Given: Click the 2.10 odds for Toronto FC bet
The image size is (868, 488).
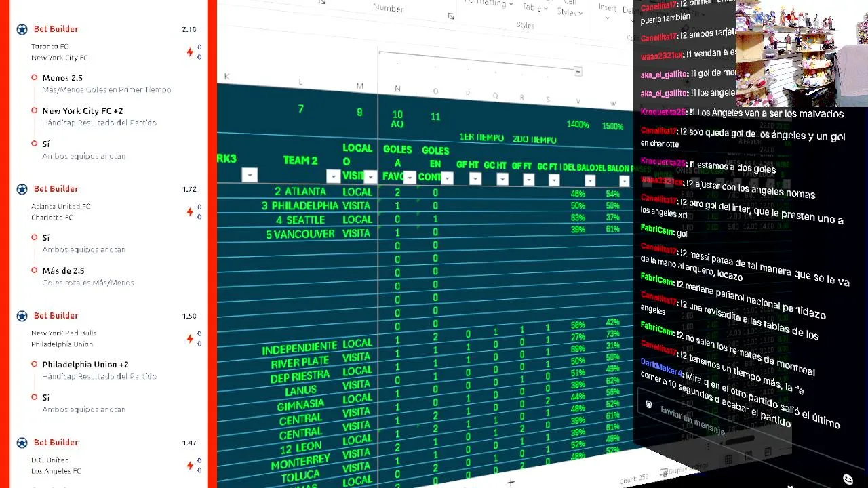Looking at the screenshot, I should [189, 29].
